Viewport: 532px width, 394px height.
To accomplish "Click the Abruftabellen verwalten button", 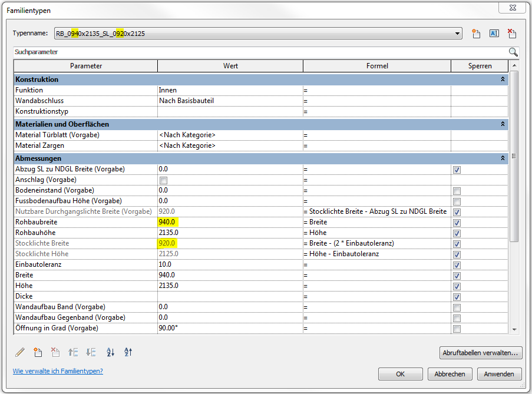I will pyautogui.click(x=481, y=353).
